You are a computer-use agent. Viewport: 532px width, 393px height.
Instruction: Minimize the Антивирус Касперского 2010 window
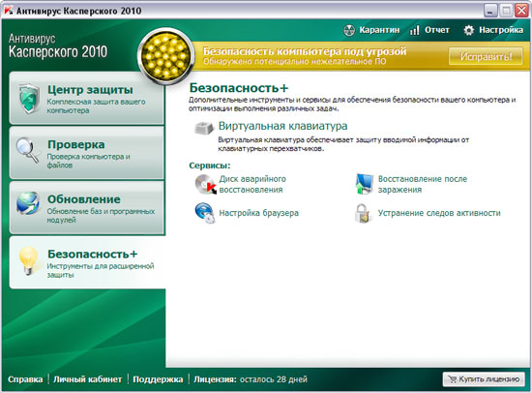[490, 11]
